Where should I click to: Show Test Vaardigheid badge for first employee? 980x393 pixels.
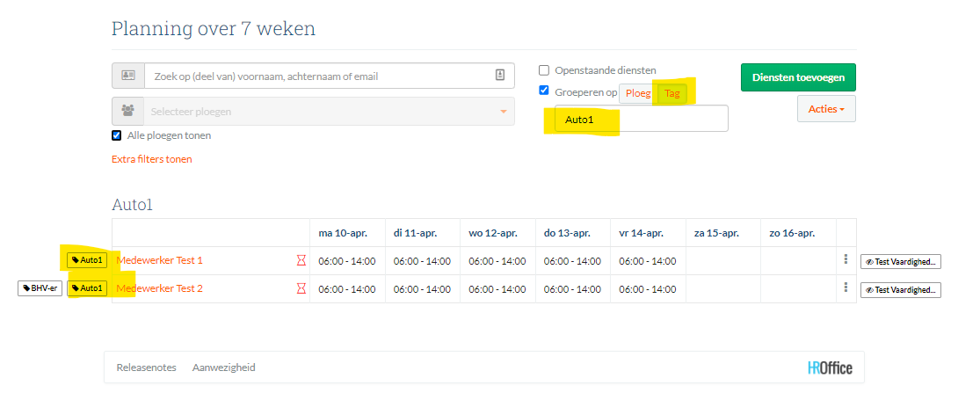(x=900, y=261)
